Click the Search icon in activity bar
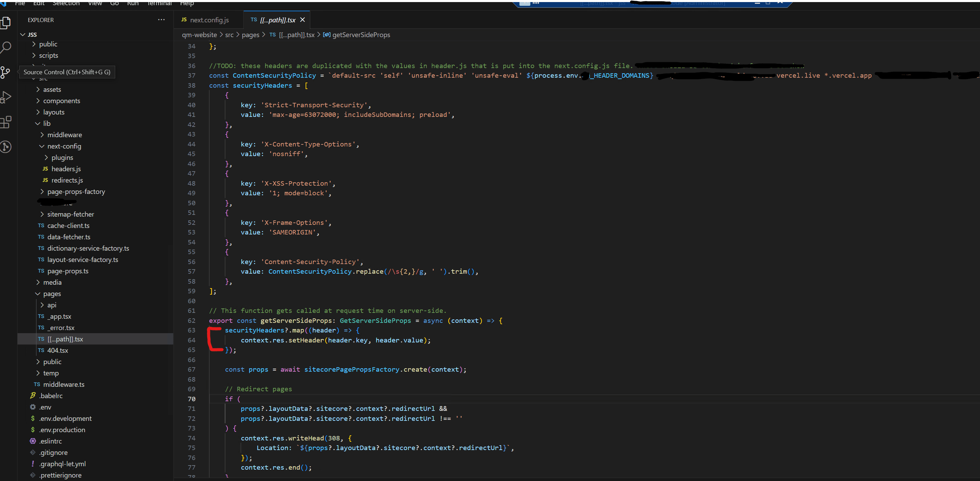The image size is (980, 481). pos(8,47)
